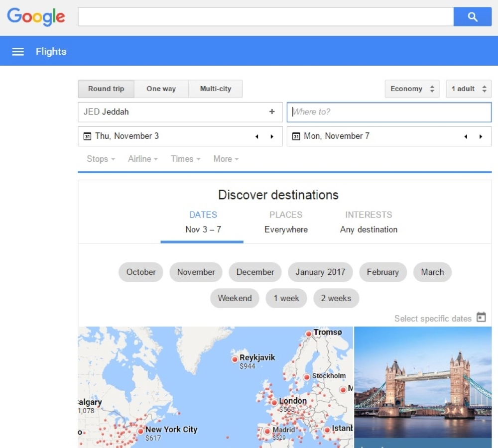The width and height of the screenshot is (498, 448).
Task: Advance departure date with next-day arrow
Action: (x=272, y=136)
